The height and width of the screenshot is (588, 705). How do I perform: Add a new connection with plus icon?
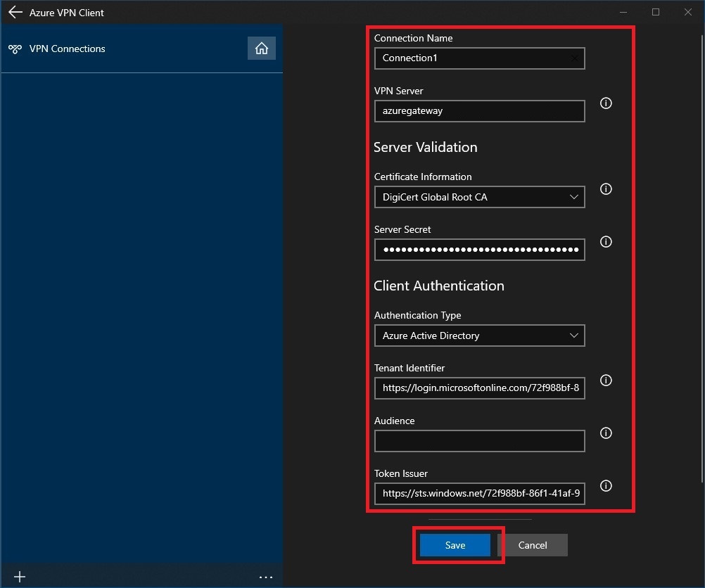point(19,577)
